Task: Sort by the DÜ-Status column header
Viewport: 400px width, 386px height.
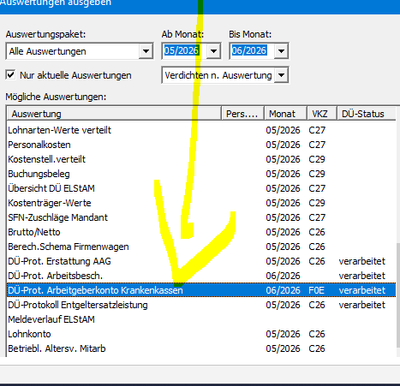Action: (x=366, y=114)
